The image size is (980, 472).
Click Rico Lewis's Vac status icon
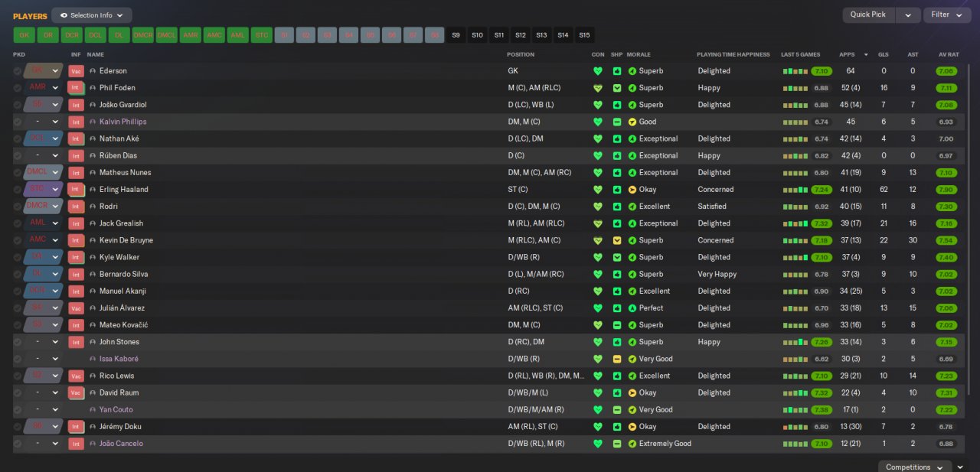coord(76,376)
